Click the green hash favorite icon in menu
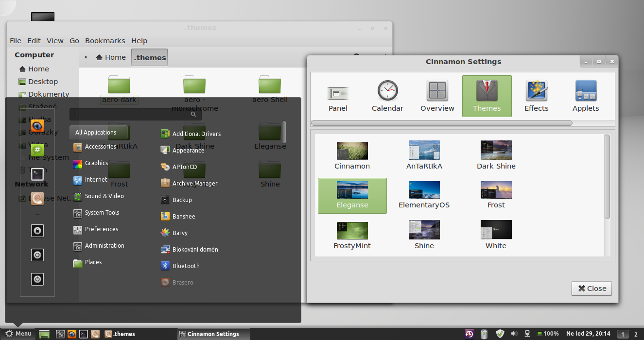Screen dimensions: 644x340 coord(37,150)
